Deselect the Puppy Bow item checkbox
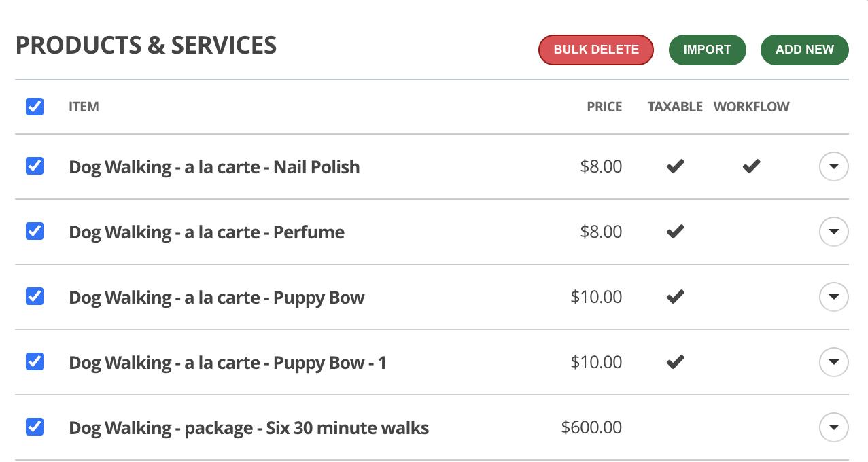868x462 pixels. point(35,297)
